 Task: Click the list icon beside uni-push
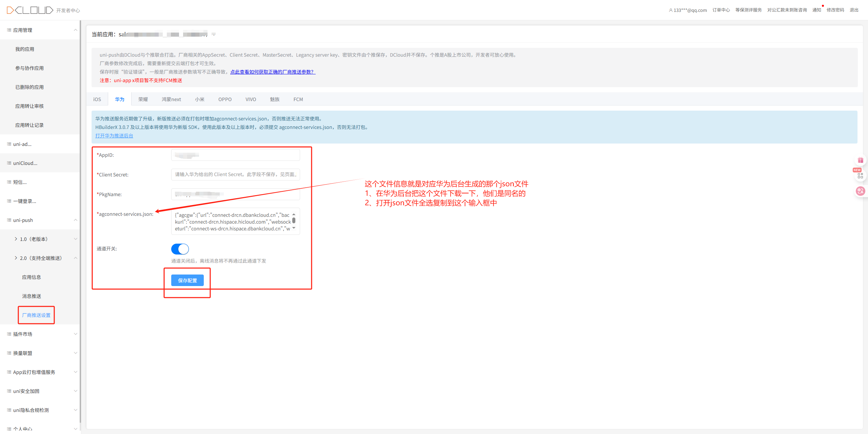coord(9,220)
